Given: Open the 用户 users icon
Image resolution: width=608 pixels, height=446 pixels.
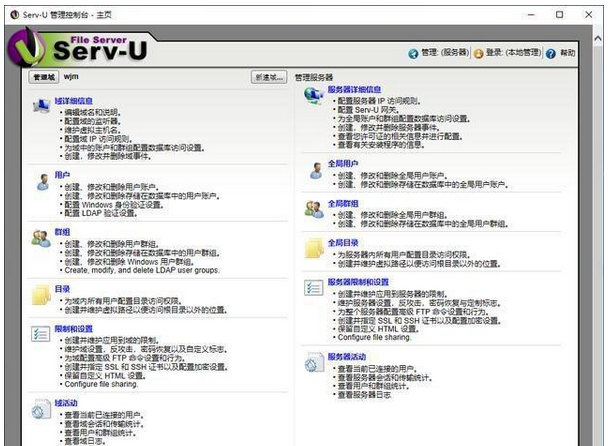Looking at the screenshot, I should 41,181.
